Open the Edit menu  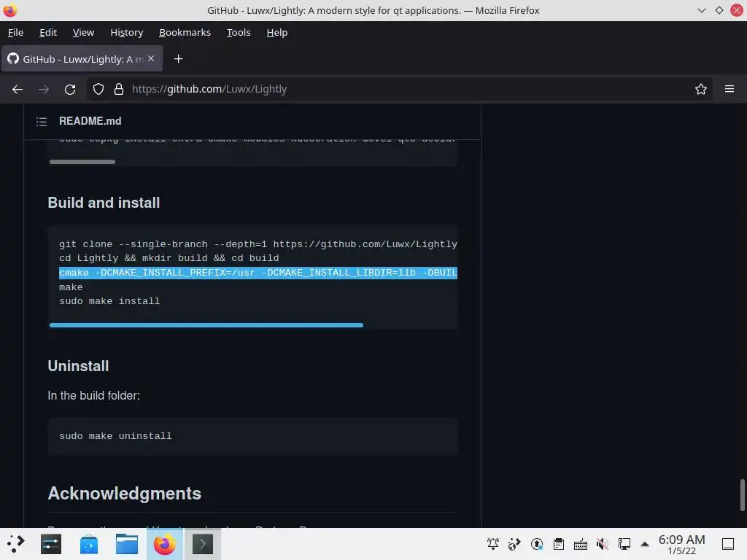tap(48, 32)
